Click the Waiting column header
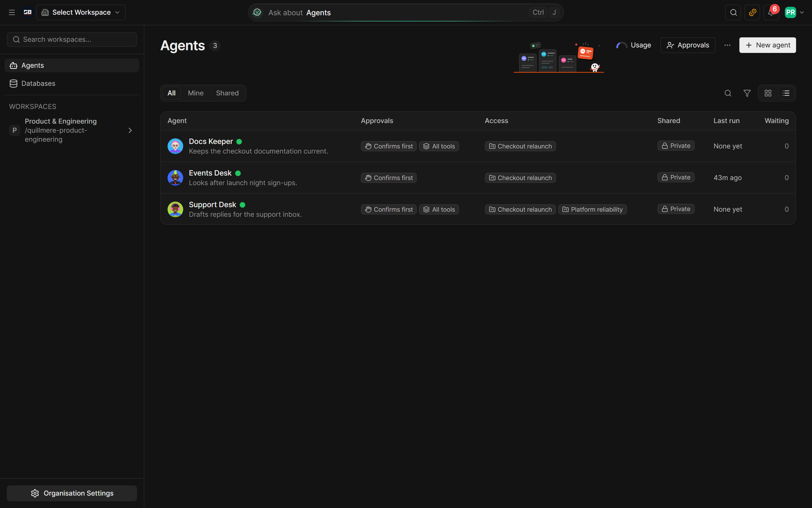 point(776,121)
